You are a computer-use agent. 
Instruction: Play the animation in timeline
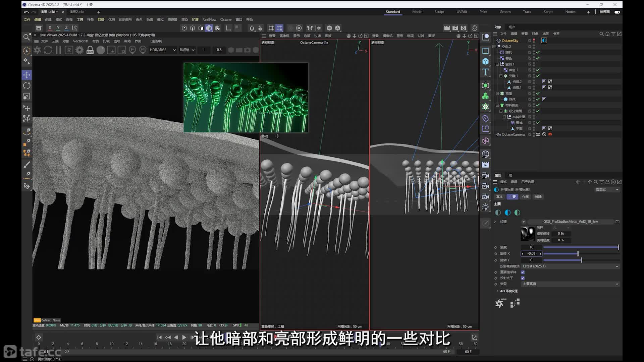(184, 337)
